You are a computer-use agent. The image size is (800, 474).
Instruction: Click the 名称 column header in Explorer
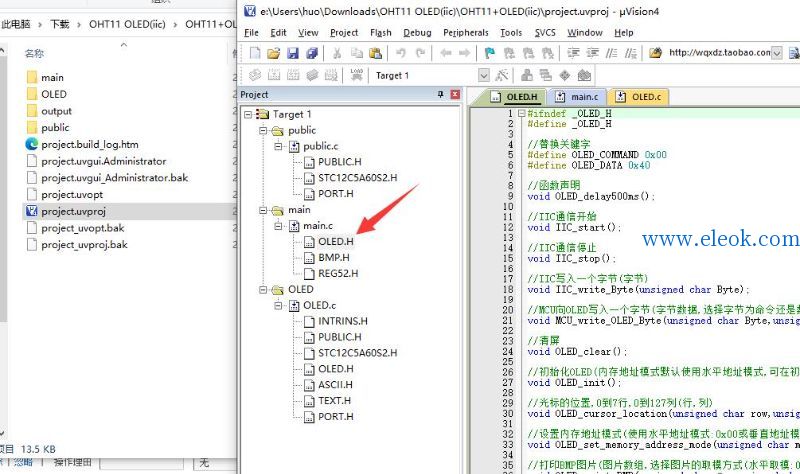pos(35,53)
